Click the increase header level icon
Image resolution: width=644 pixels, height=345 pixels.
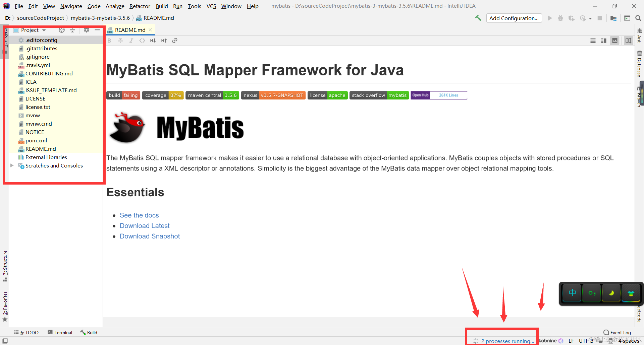[164, 41]
